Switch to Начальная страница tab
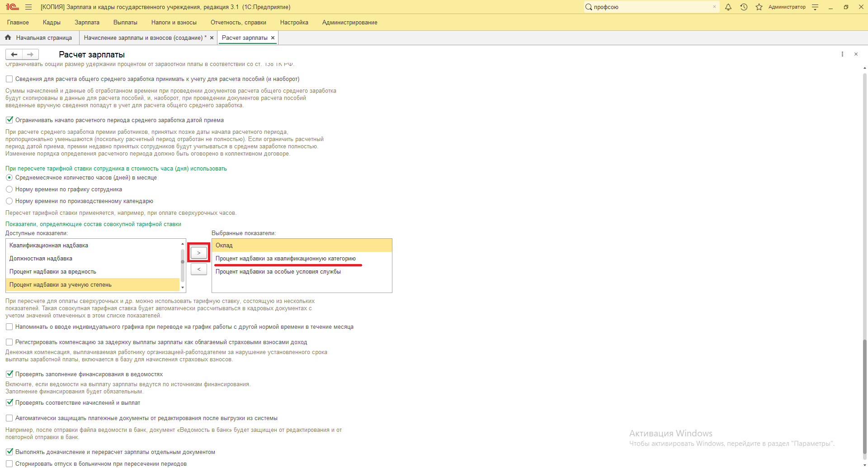The image size is (868, 468). 39,38
